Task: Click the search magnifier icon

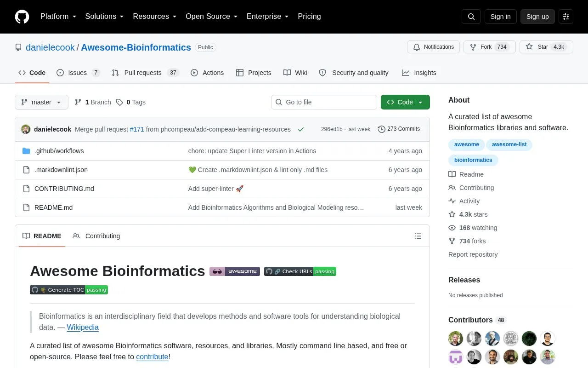Action: point(471,17)
